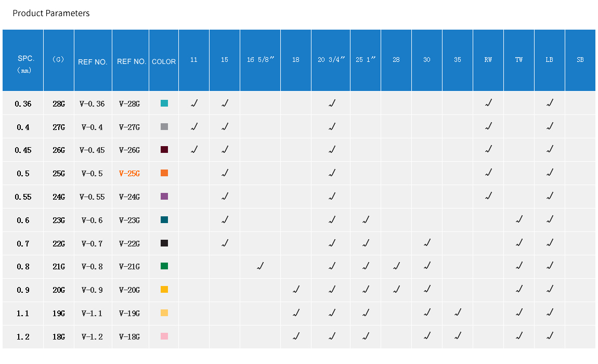Click the RW checkmark in the 0.5 row
The width and height of the screenshot is (598, 364).
pos(488,173)
